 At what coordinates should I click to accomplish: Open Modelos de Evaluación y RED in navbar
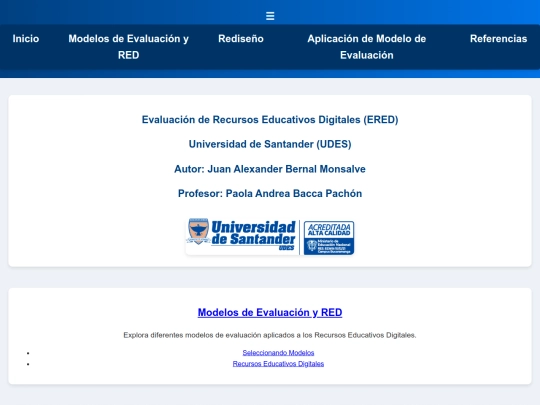tap(128, 47)
